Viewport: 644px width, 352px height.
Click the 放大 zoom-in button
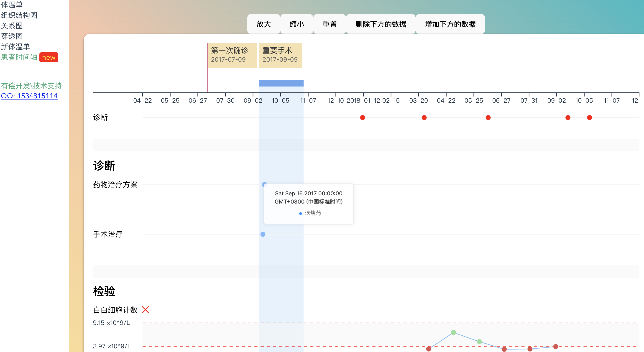(263, 24)
